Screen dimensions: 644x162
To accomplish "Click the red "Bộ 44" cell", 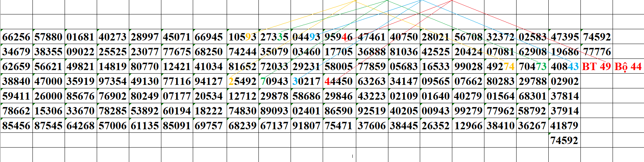I will (628, 67).
